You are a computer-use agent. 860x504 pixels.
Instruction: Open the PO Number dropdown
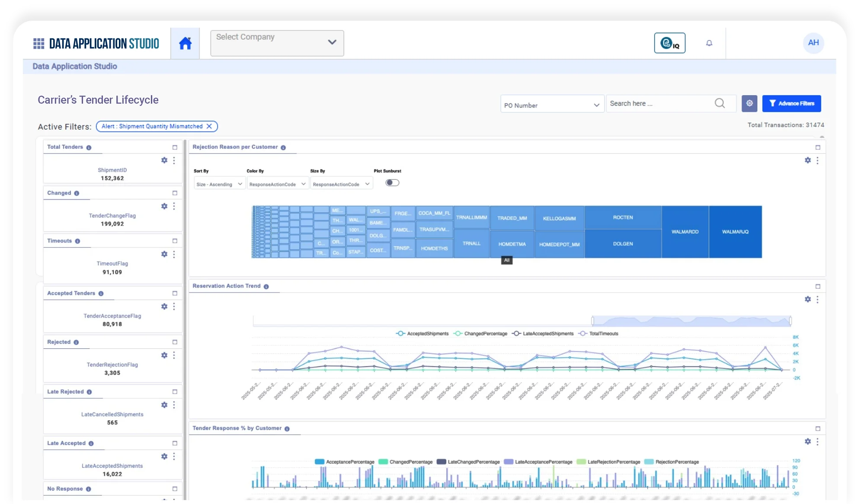(x=552, y=105)
